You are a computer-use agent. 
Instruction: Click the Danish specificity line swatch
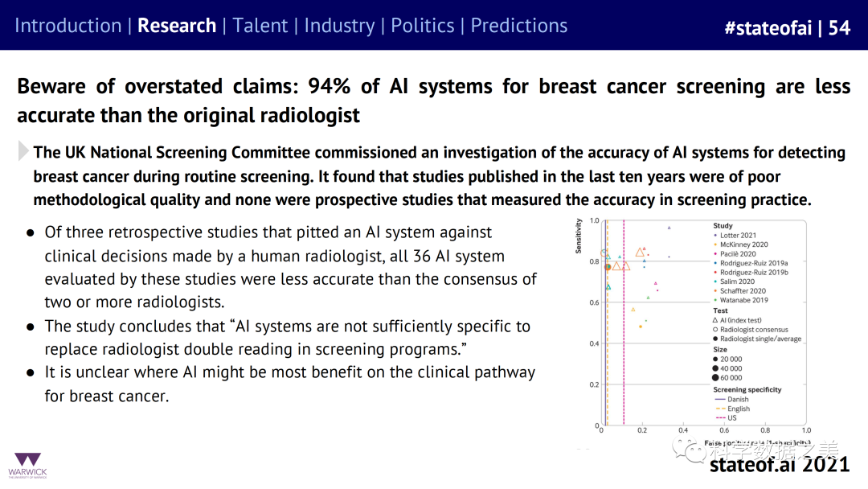pos(719,400)
